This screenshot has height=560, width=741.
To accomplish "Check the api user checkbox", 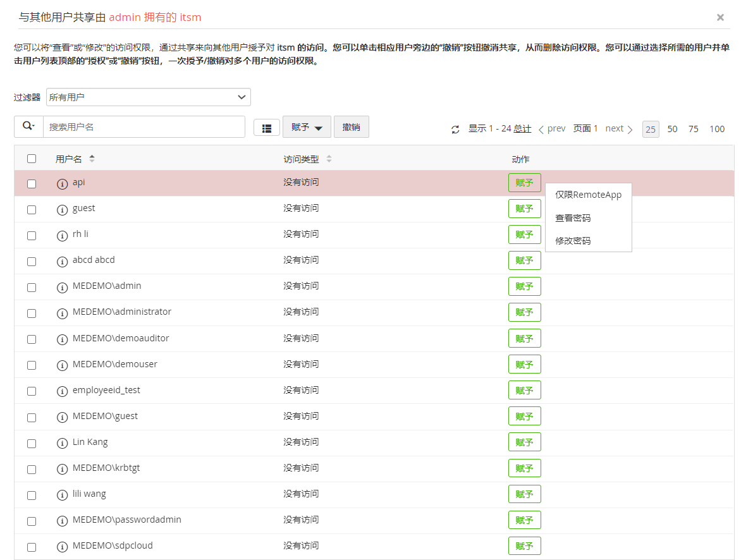I will 32,184.
